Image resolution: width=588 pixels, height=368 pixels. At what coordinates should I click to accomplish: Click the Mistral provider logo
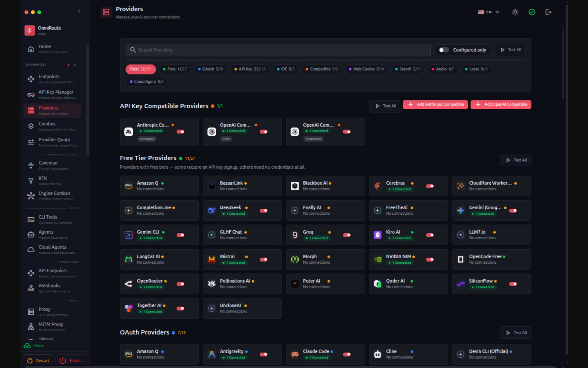[212, 259]
